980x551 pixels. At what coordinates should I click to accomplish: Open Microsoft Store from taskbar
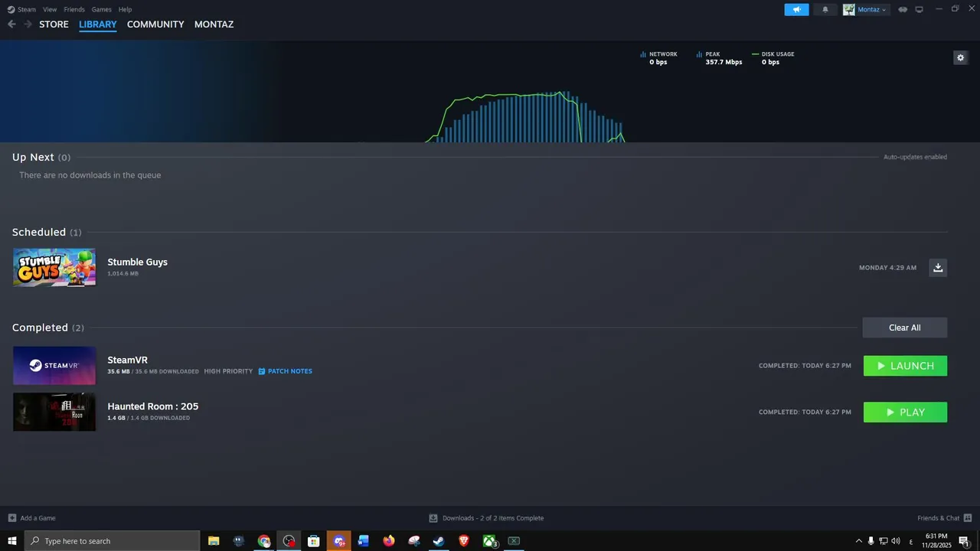pyautogui.click(x=313, y=541)
